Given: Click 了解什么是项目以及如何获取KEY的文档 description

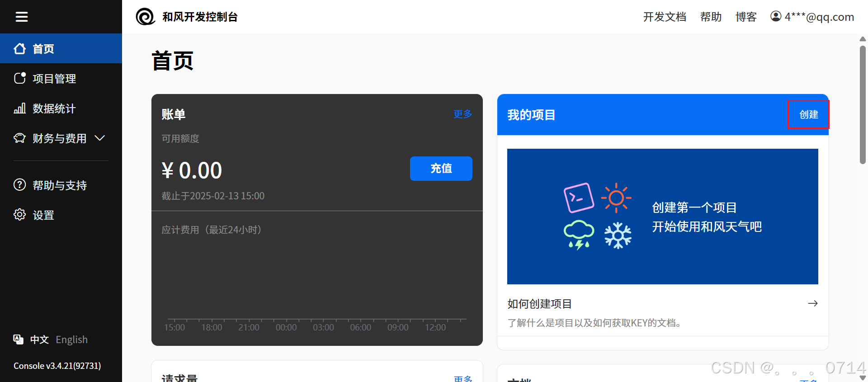Looking at the screenshot, I should tap(594, 323).
